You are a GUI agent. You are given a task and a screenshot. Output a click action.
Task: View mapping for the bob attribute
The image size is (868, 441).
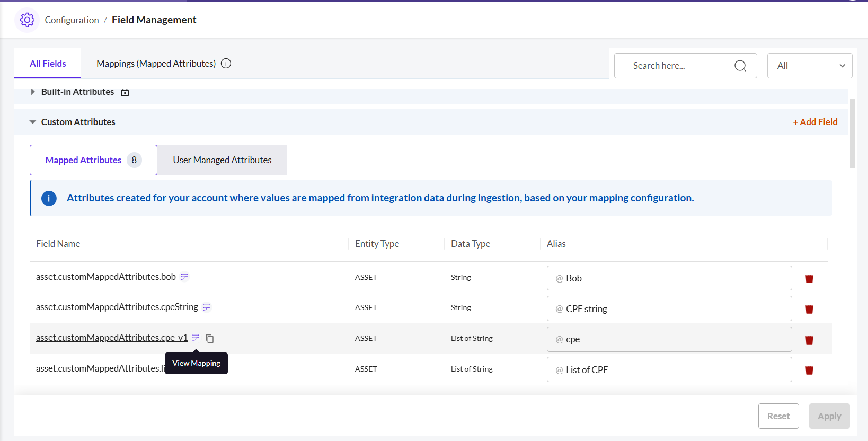click(x=184, y=277)
